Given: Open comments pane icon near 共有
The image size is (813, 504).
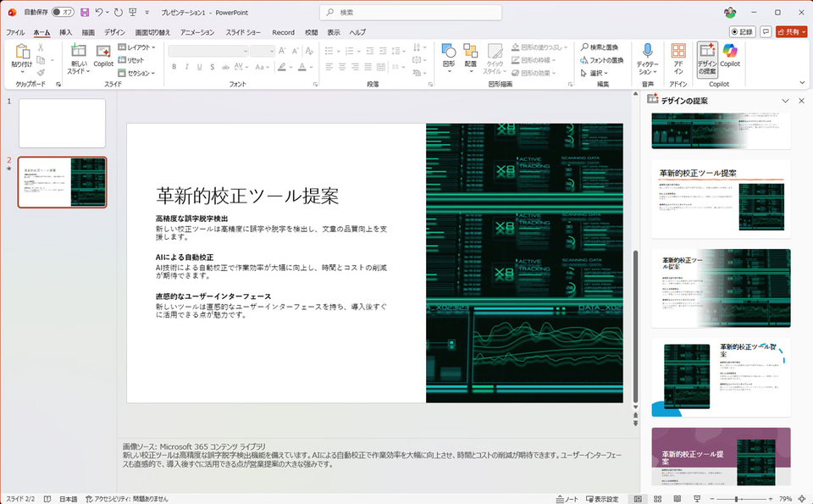Looking at the screenshot, I should point(766,31).
